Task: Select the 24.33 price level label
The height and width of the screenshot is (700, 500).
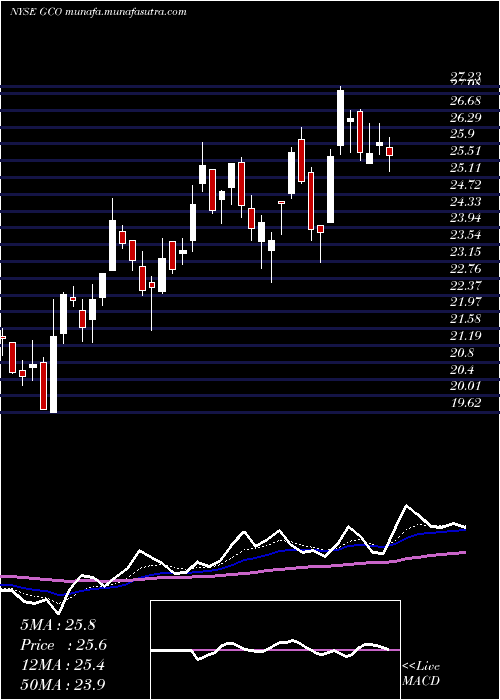Action: (465, 202)
